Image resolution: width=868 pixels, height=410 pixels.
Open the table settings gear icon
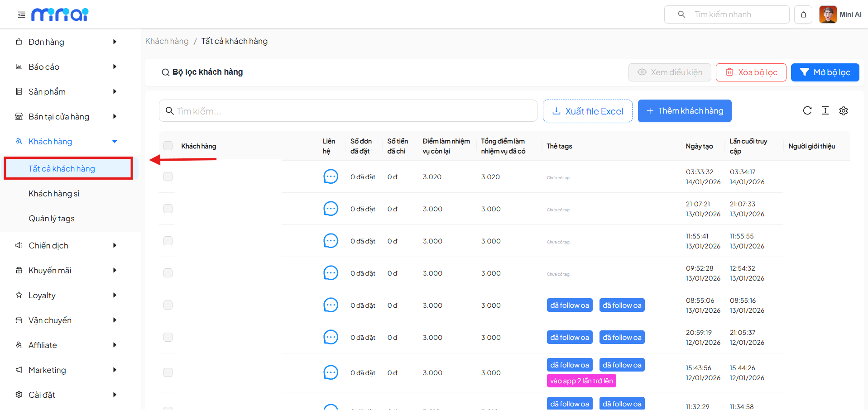click(843, 111)
